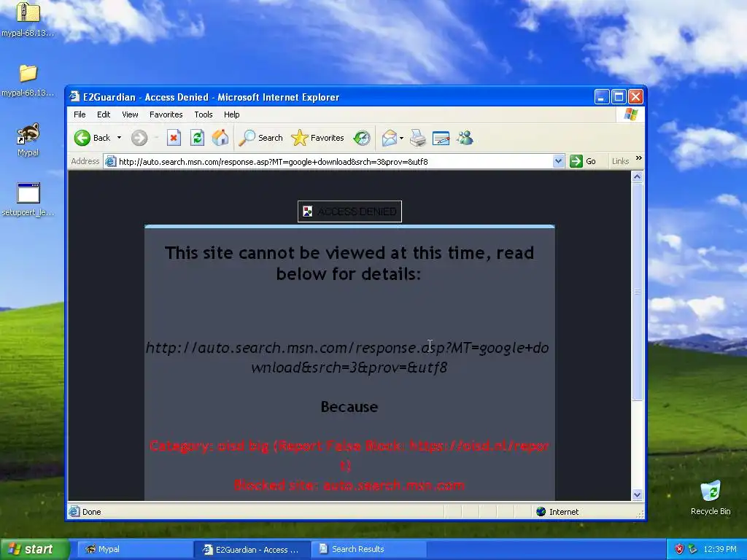The width and height of the screenshot is (747, 560).
Task: Click the 12:39 PM clock
Action: 720,549
